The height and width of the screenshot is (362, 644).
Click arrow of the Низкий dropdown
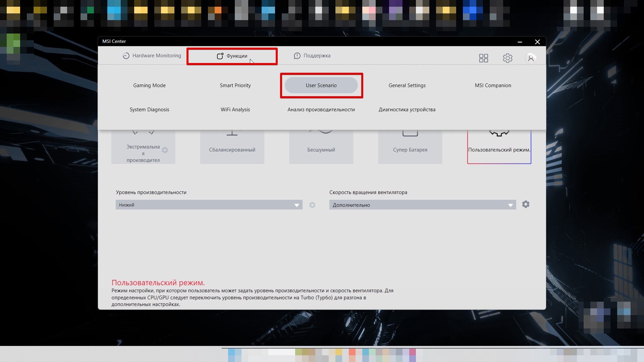(x=297, y=205)
